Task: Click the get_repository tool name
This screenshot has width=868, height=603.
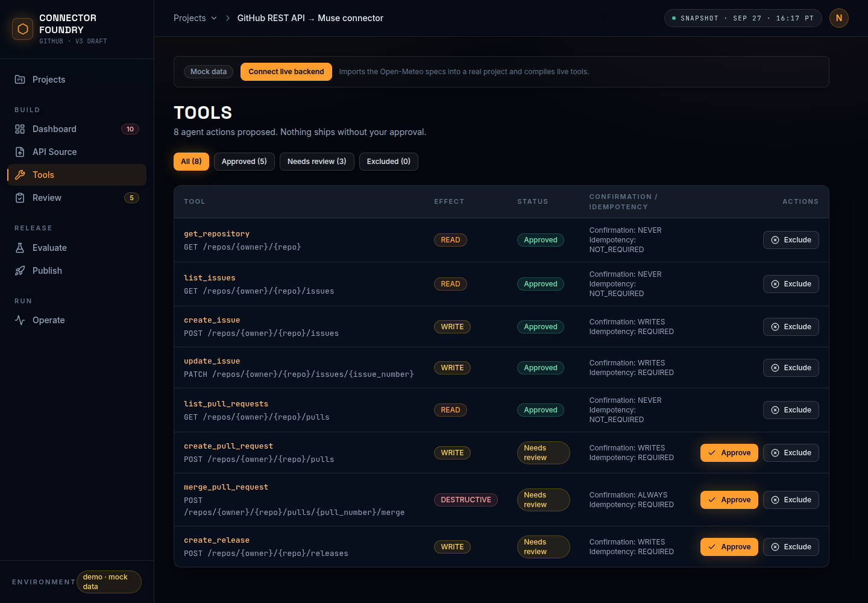Action: 216,234
